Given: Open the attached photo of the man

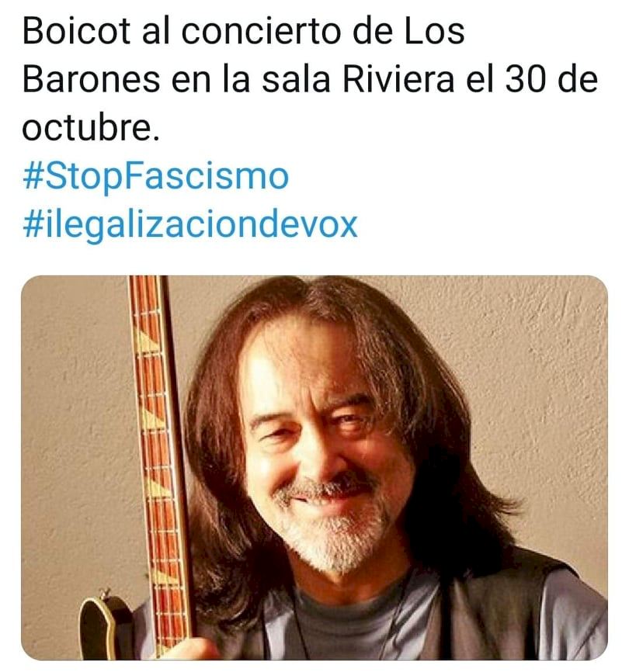Looking at the screenshot, I should [314, 468].
